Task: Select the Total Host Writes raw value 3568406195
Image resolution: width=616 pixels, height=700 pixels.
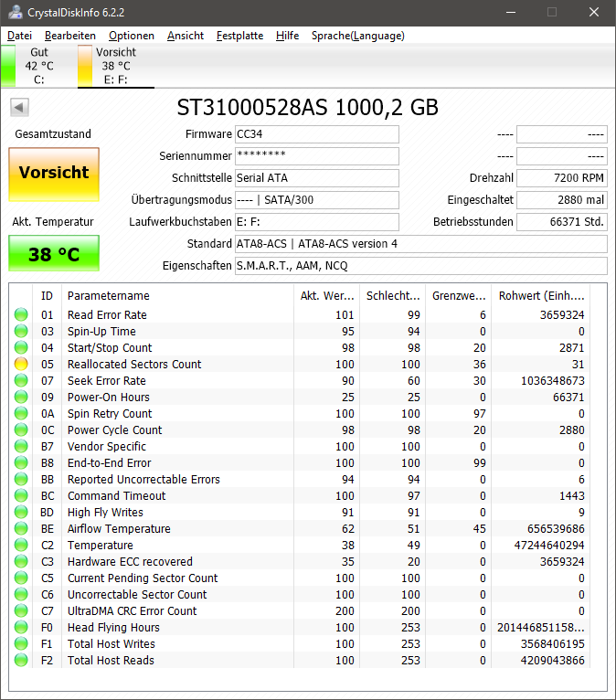Action: point(553,643)
